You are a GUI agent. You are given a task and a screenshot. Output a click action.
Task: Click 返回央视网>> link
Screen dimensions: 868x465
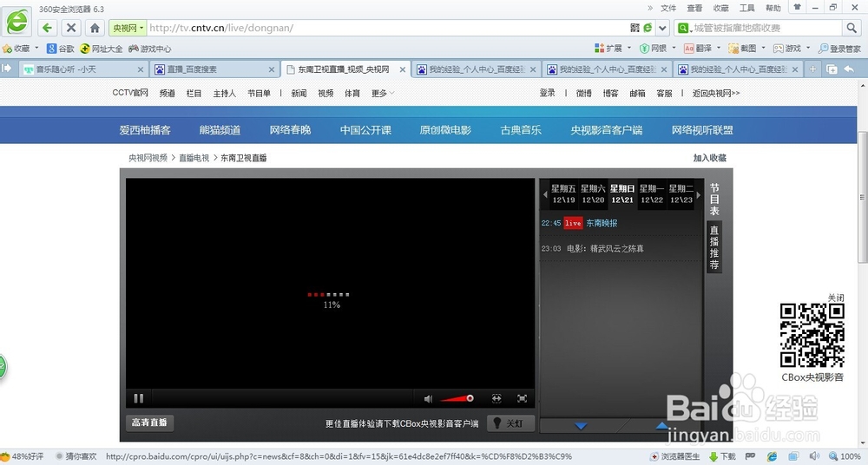point(716,93)
